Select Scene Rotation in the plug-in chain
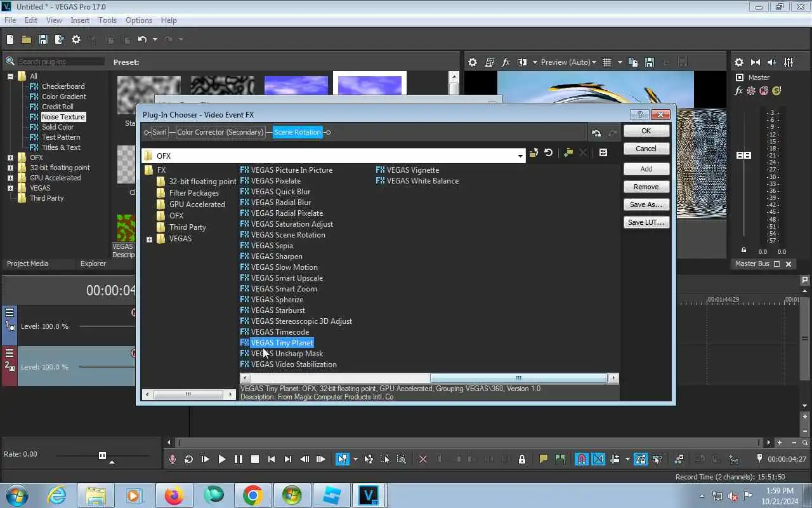This screenshot has width=812, height=508. coord(298,132)
